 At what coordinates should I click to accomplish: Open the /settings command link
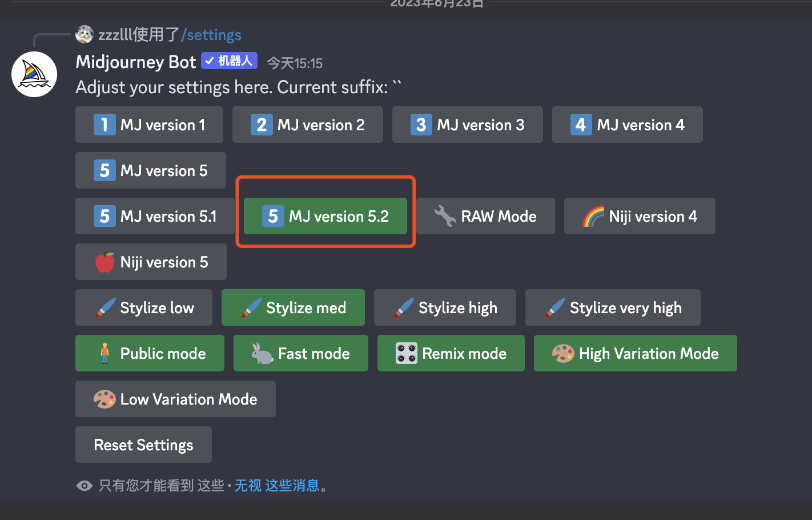pyautogui.click(x=211, y=35)
